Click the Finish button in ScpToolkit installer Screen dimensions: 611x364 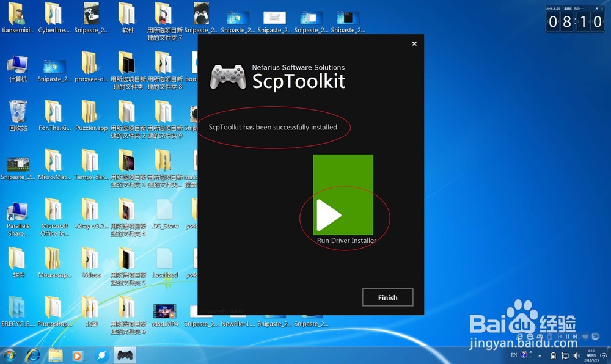tap(388, 297)
